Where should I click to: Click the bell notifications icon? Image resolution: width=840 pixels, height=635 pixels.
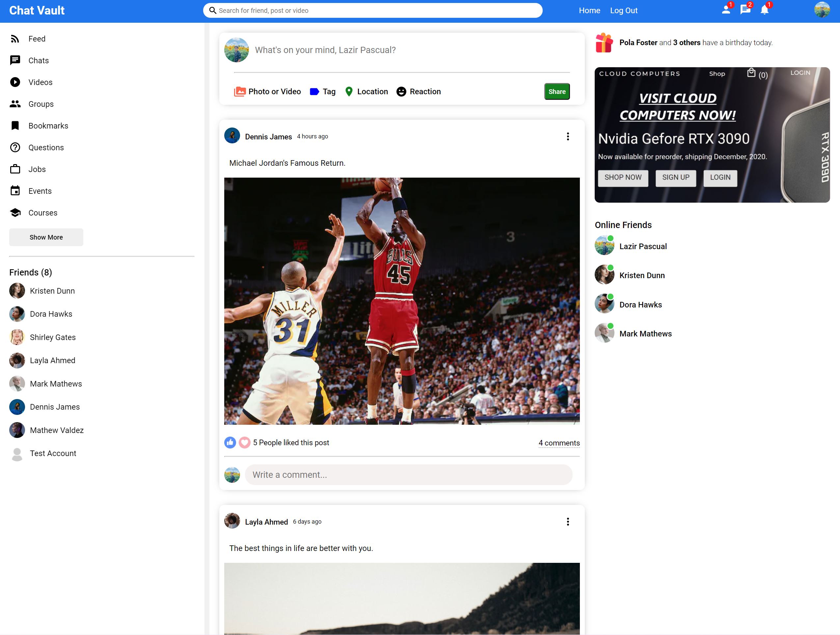[765, 10]
